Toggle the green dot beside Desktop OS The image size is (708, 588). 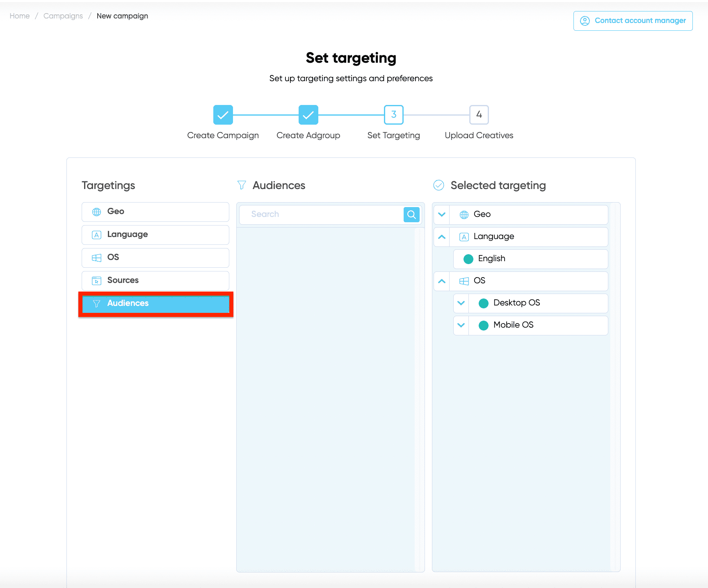coord(483,303)
